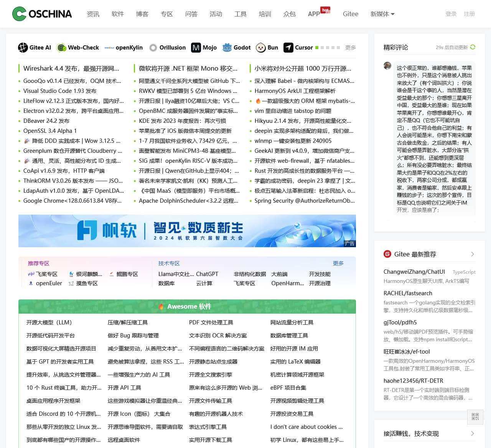Expand Gitee 最新推荐 with chevron arrow
491x448 pixels.
(472, 254)
